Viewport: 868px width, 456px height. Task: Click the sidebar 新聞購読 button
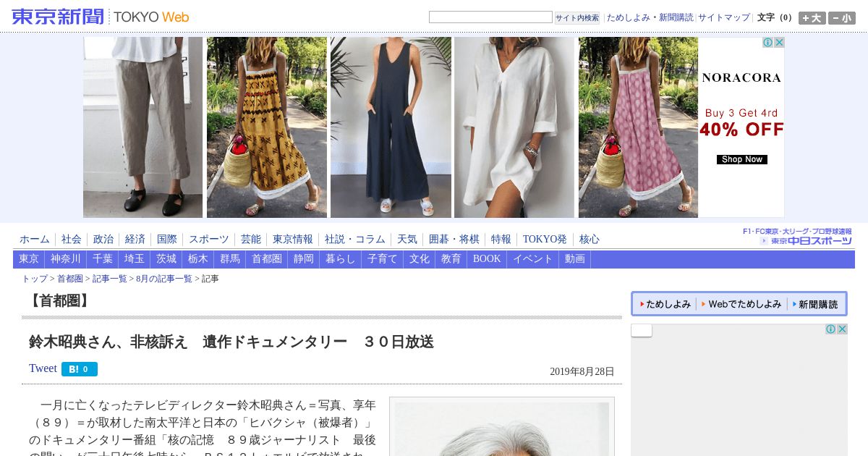(x=815, y=305)
